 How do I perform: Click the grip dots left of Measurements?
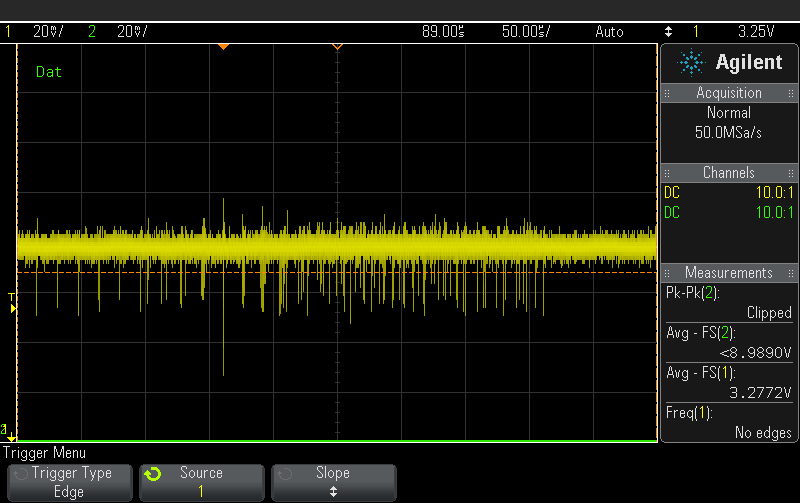click(667, 273)
